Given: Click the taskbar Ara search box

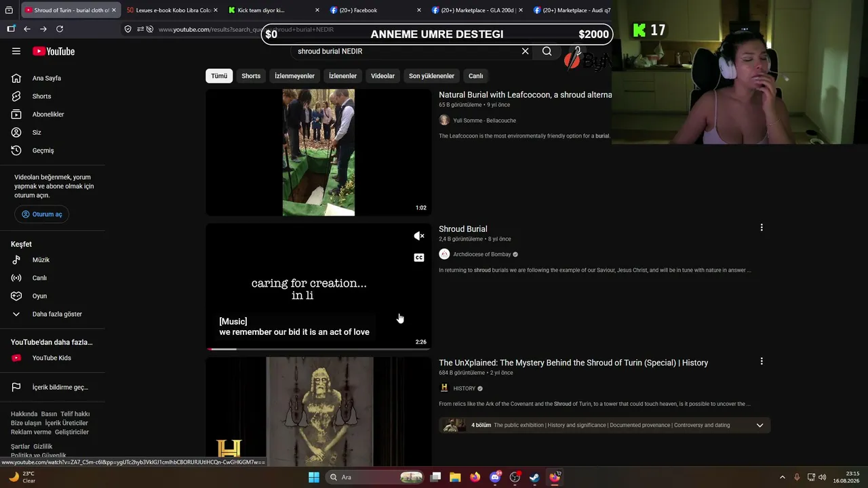Looking at the screenshot, I should [374, 477].
